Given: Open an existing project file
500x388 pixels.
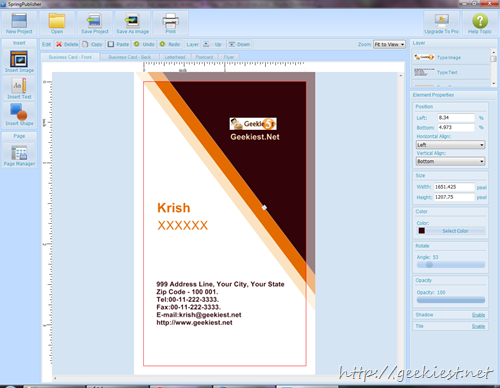Looking at the screenshot, I should pyautogui.click(x=57, y=23).
